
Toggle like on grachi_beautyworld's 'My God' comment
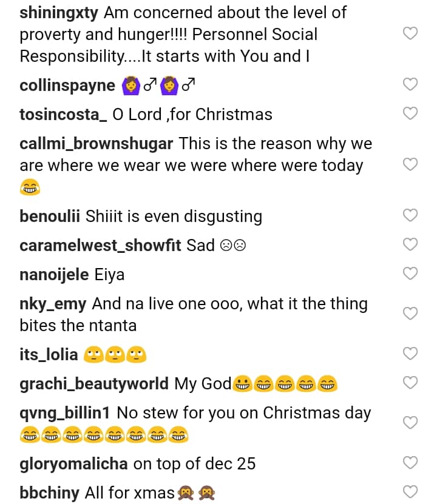411,383
